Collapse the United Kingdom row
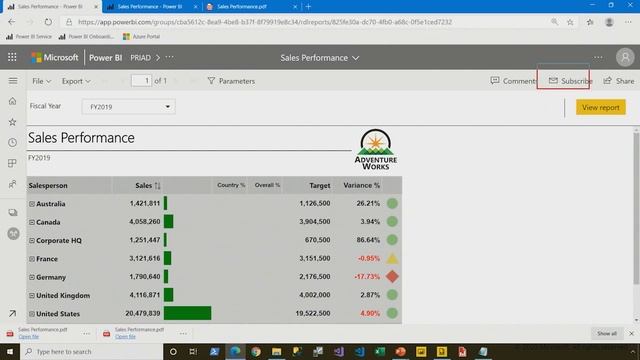The width and height of the screenshot is (640, 360). 31,296
